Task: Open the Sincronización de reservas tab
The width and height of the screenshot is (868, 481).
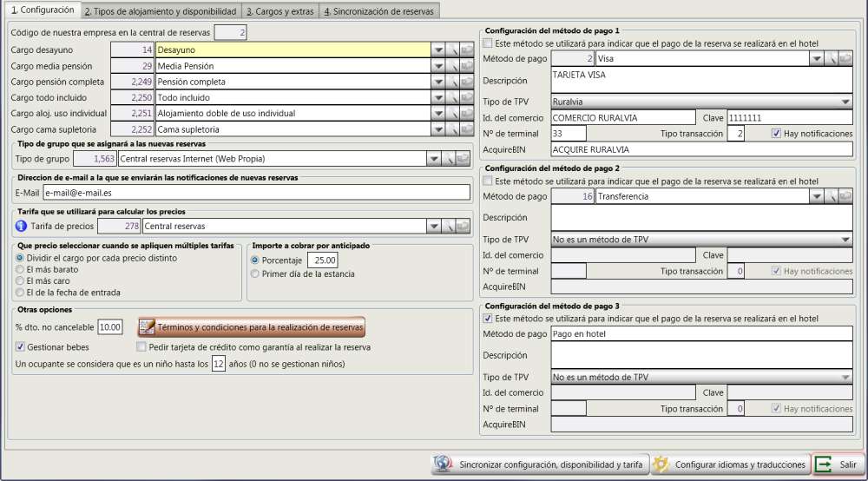Action: pos(378,11)
